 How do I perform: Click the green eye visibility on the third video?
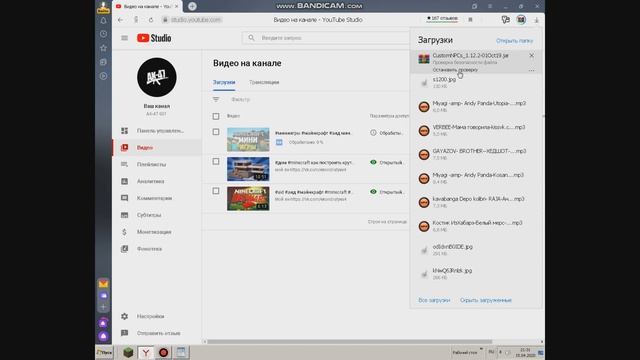point(373,191)
